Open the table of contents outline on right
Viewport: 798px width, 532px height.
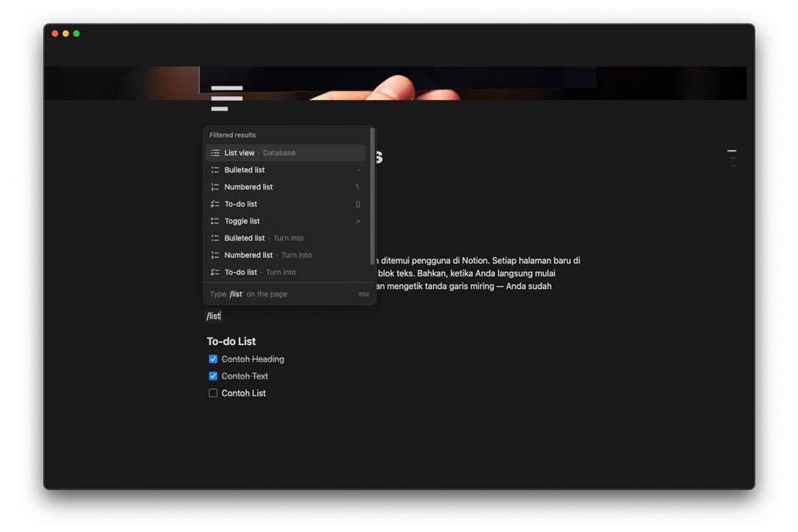(731, 157)
